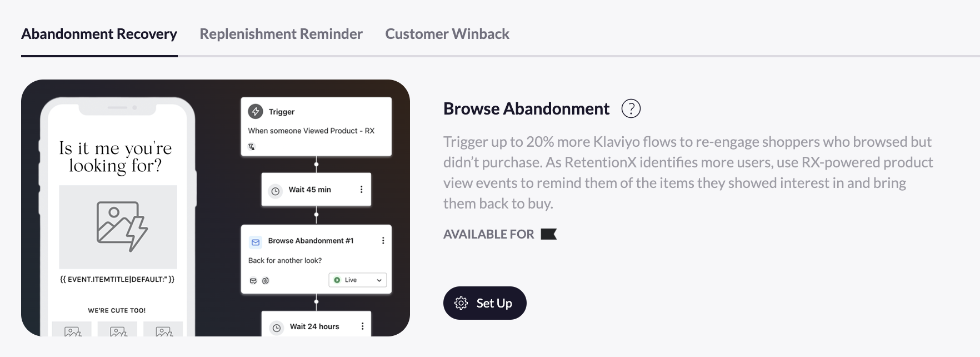Image resolution: width=980 pixels, height=357 pixels.
Task: Expand the Live status dropdown
Action: click(378, 280)
